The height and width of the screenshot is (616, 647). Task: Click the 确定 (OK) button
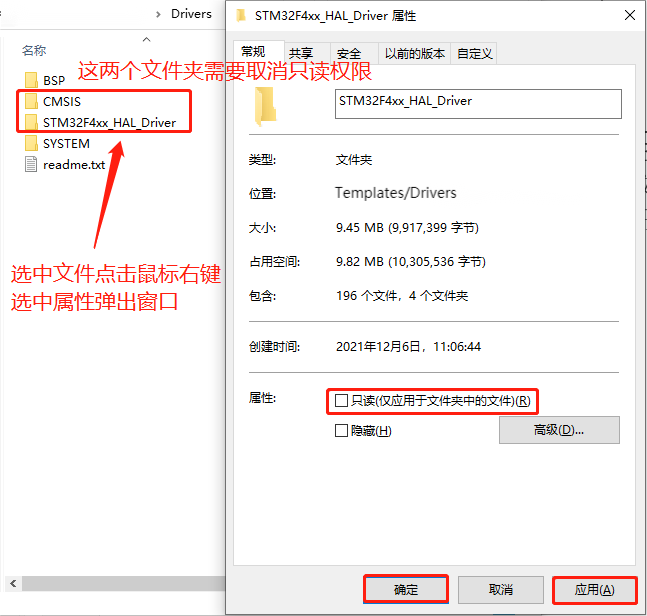coord(406,589)
